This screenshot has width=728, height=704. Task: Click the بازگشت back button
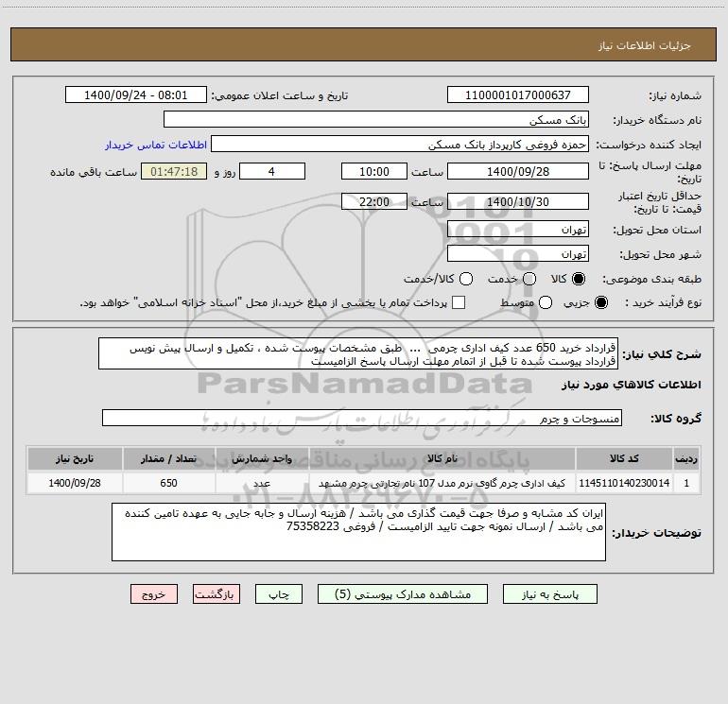click(217, 594)
